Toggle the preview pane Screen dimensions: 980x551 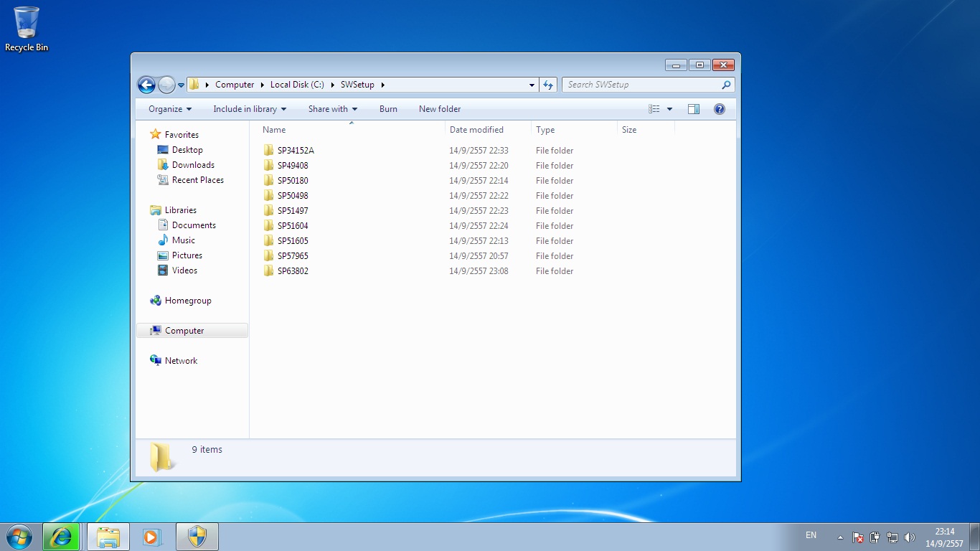click(x=693, y=109)
